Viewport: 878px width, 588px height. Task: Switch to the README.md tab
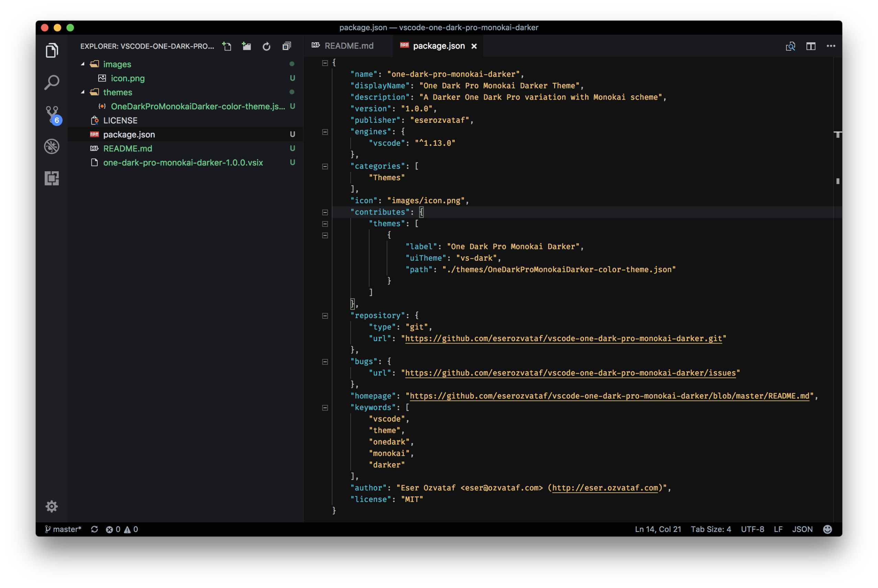pyautogui.click(x=349, y=46)
